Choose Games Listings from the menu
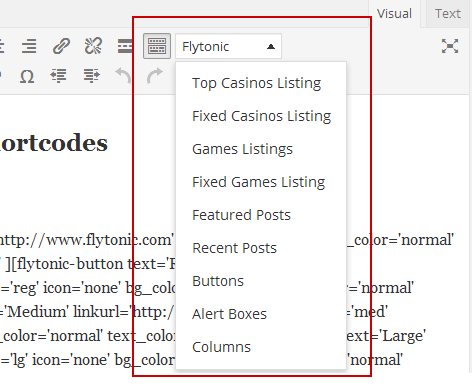This screenshot has width=472, height=387. [x=261, y=149]
